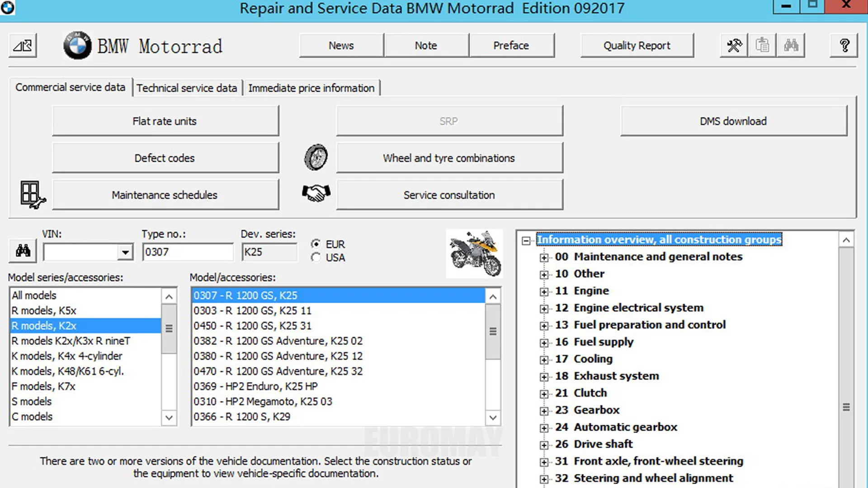Click scroll-up arrow of Model/accessories list
This screenshot has width=868, height=488.
pos(493,297)
